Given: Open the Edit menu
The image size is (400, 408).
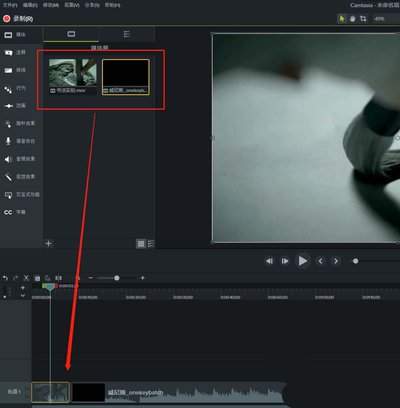Looking at the screenshot, I should coord(30,5).
